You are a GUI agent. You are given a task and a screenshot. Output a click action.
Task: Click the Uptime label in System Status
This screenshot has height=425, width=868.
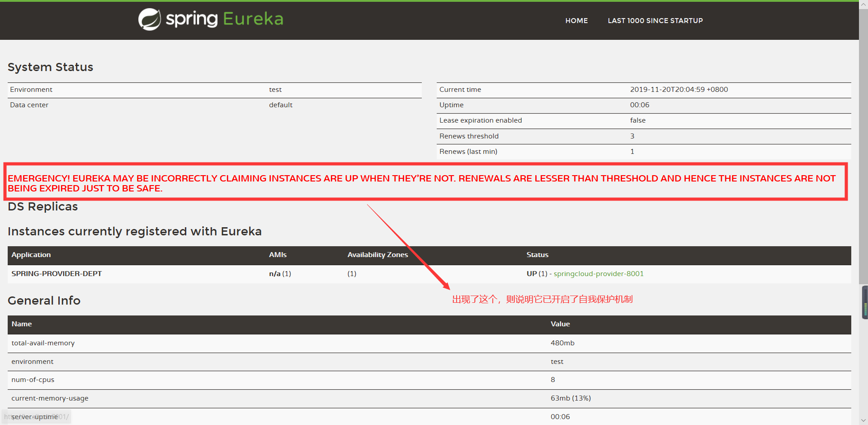[x=451, y=105]
